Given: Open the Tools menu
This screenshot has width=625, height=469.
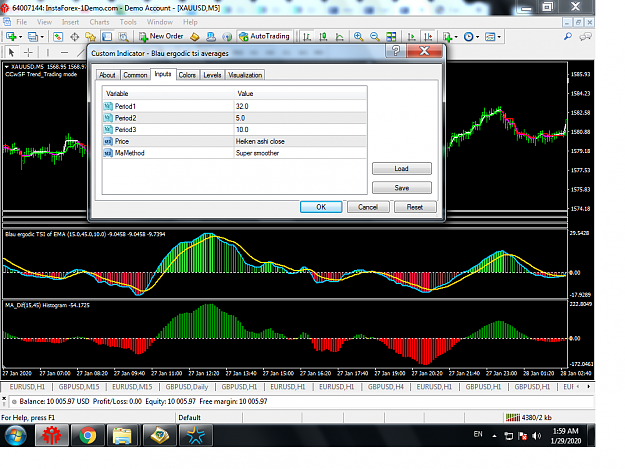Looking at the screenshot, I should pos(128,22).
